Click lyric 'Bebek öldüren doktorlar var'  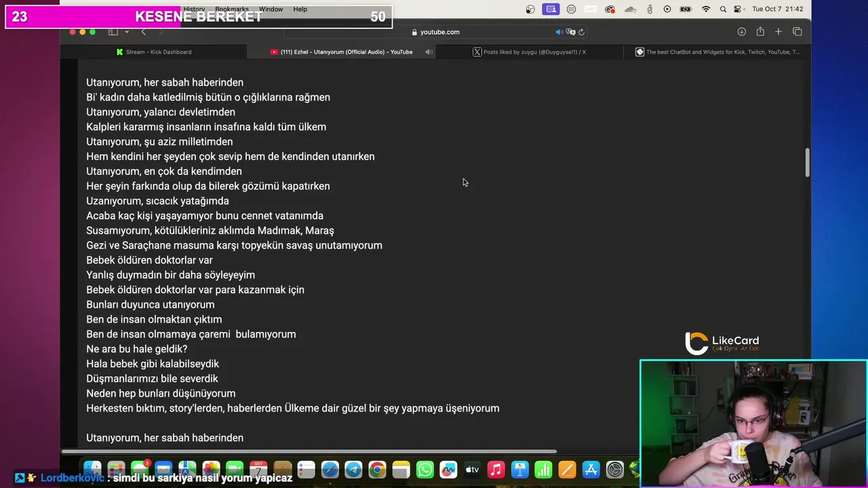149,260
